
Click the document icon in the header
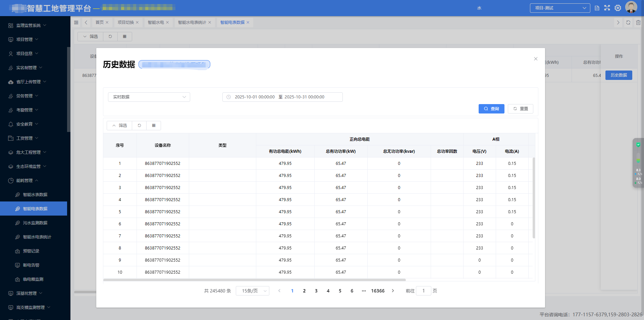coord(597,8)
